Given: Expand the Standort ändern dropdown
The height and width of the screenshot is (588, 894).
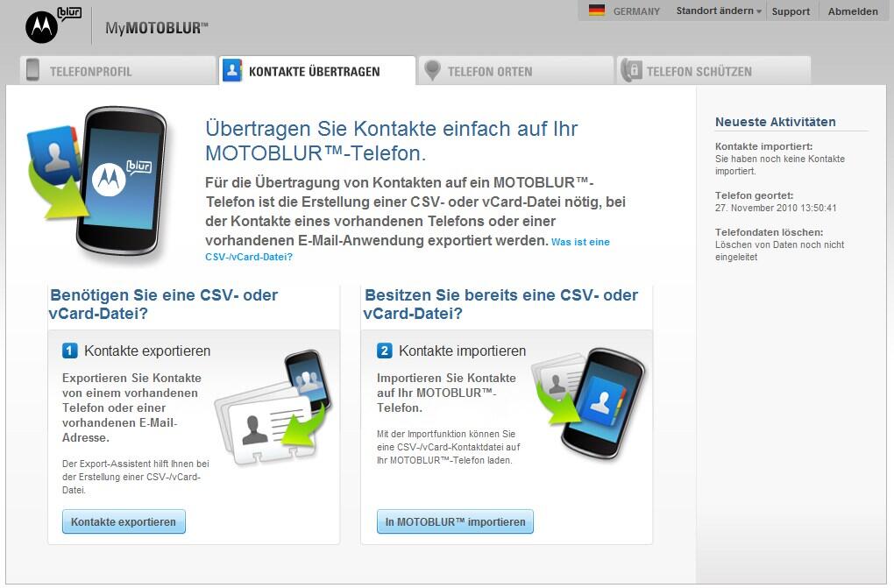Looking at the screenshot, I should click(x=719, y=11).
